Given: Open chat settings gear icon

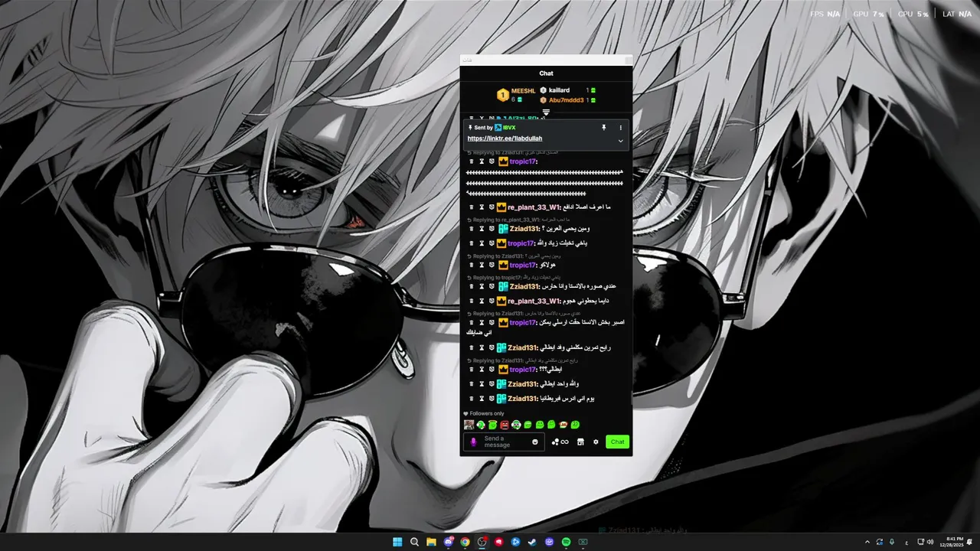Looking at the screenshot, I should click(596, 442).
